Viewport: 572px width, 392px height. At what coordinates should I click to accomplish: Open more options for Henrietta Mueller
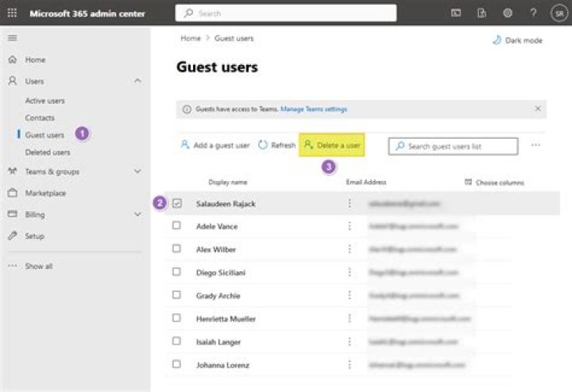point(350,318)
